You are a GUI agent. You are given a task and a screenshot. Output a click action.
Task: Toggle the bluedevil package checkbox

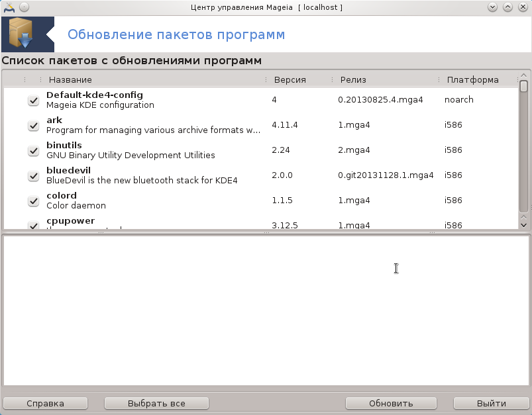click(33, 176)
